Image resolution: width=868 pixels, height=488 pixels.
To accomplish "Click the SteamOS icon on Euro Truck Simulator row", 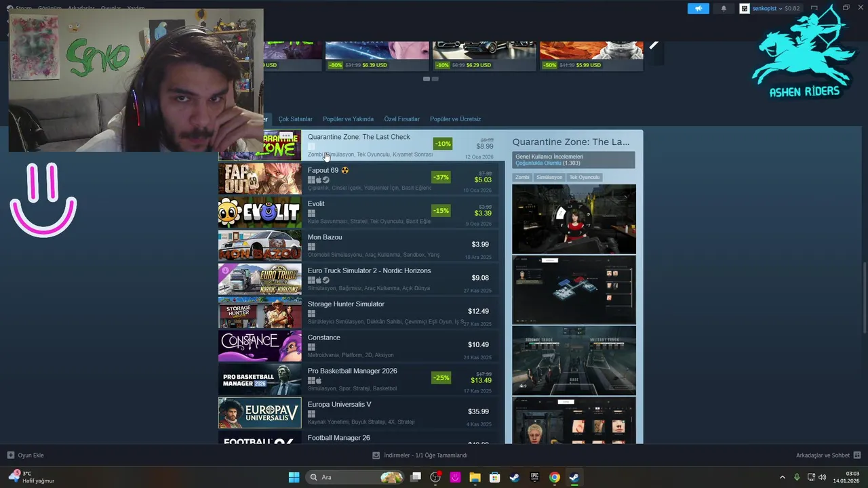I will 325,281.
